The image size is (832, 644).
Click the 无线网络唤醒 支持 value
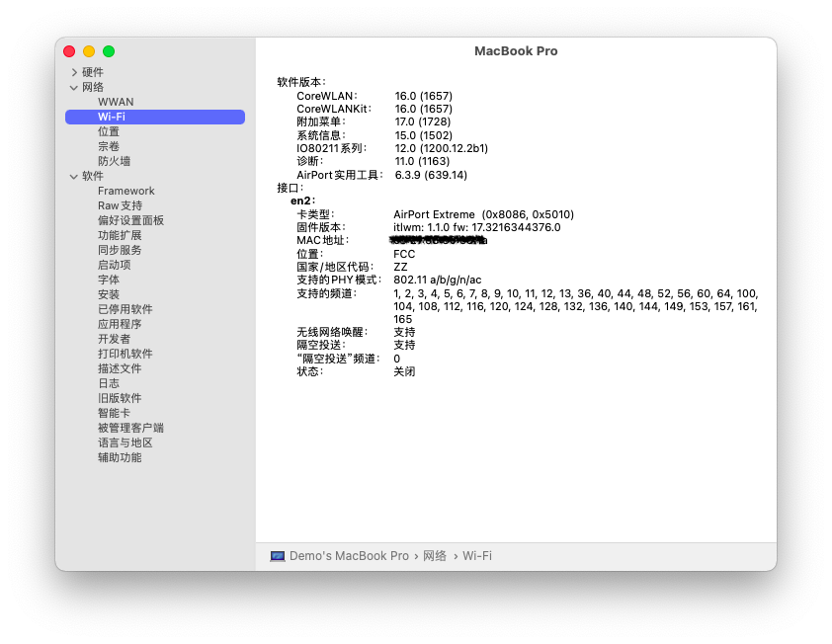[x=404, y=332]
